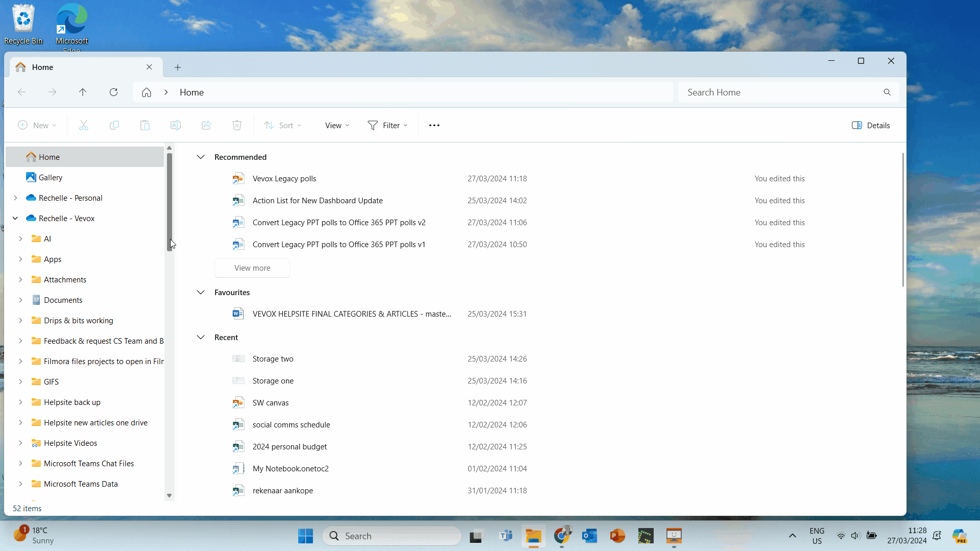The image size is (980, 551).
Task: Collapse the Rechelle - Vevox tree node
Action: coord(15,219)
